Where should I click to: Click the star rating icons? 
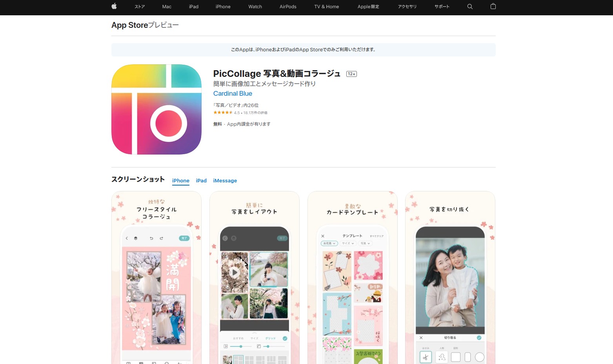pos(223,113)
